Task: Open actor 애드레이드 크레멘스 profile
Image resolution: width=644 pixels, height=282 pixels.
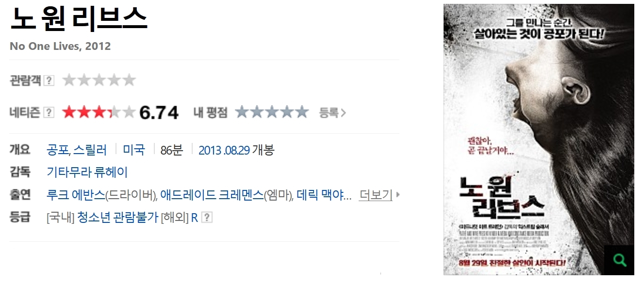Action: click(212, 195)
